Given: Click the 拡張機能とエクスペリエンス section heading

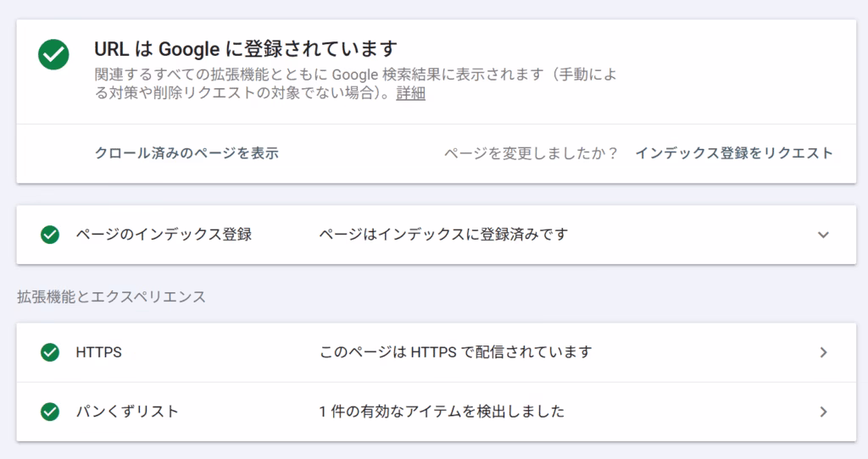Looking at the screenshot, I should pos(112,297).
